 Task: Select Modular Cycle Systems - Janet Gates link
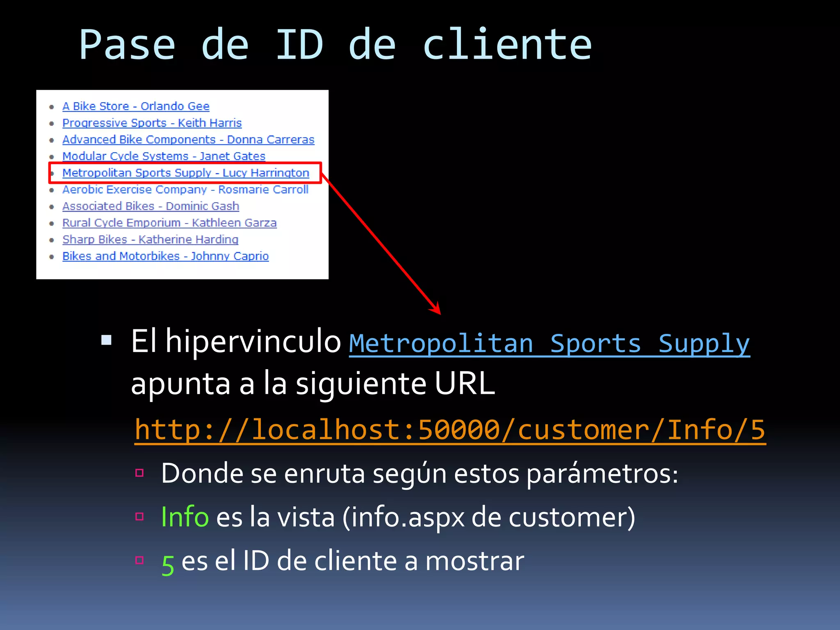(164, 156)
